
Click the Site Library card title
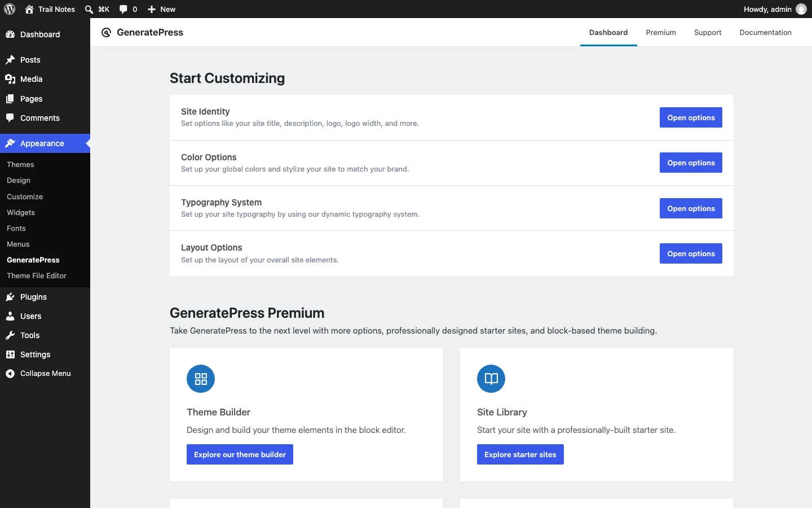[502, 412]
